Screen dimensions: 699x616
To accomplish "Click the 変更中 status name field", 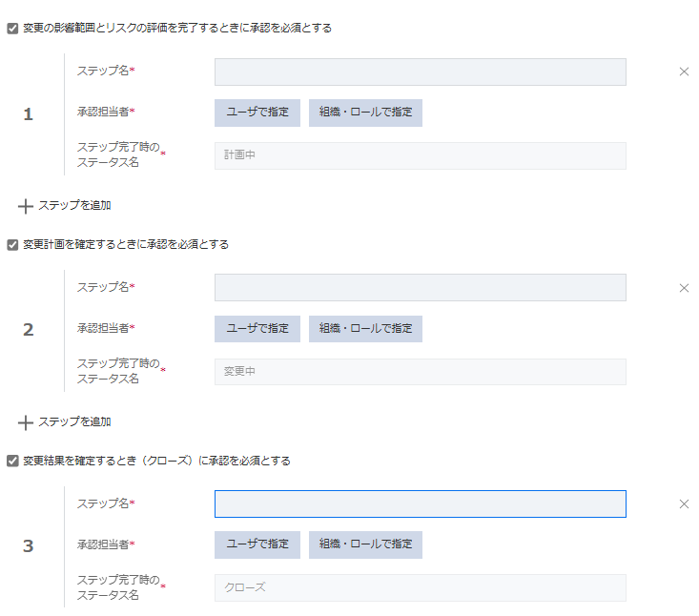I will pyautogui.click(x=420, y=372).
